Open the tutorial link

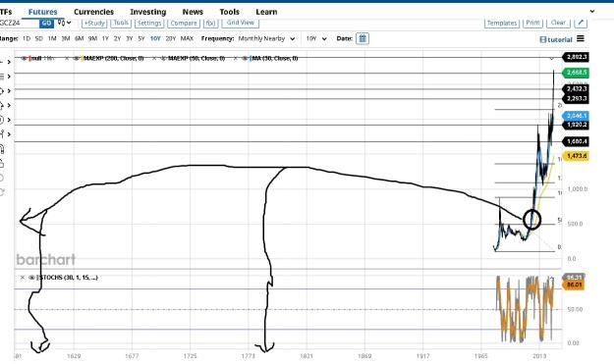click(556, 39)
